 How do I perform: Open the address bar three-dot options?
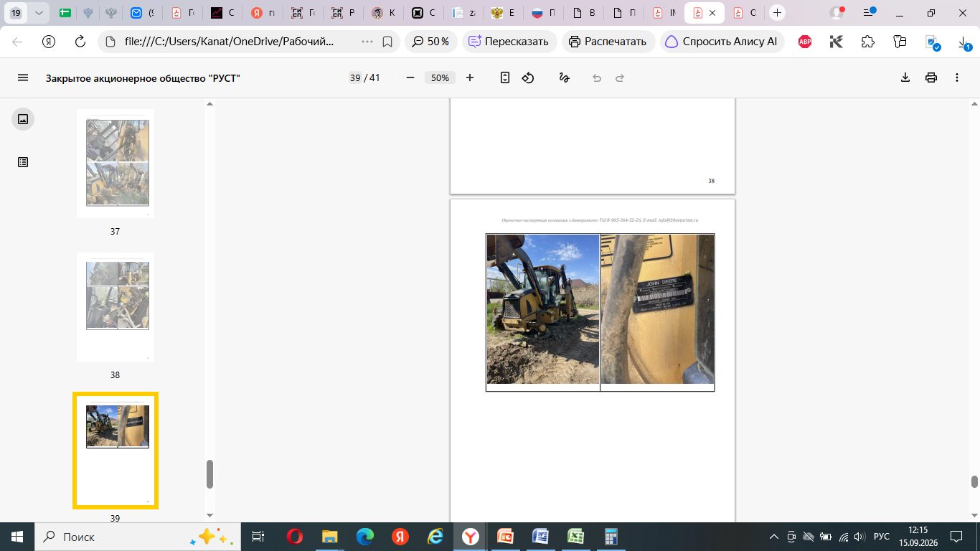point(367,42)
